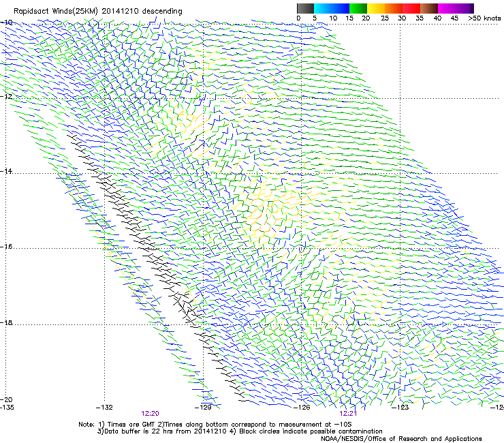This screenshot has width=504, height=443.
Task: Click the -12 latitude axis label
Action: tap(6, 96)
